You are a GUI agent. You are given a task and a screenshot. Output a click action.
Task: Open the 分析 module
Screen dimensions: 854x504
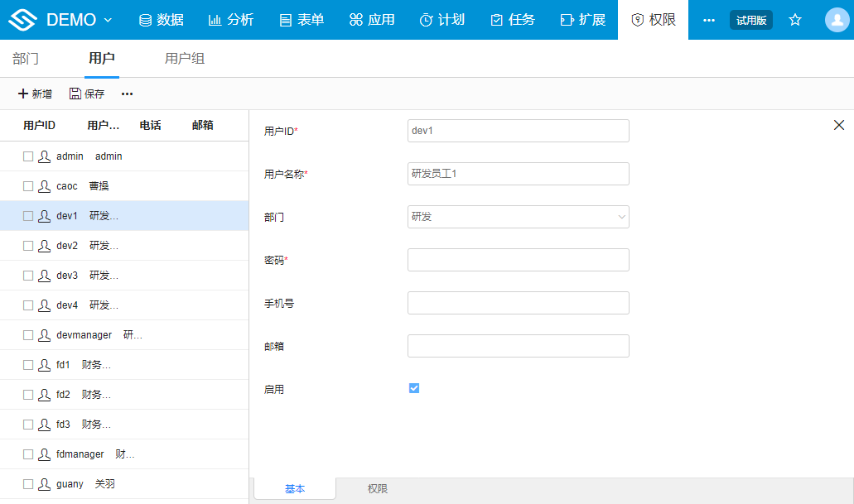coord(231,19)
